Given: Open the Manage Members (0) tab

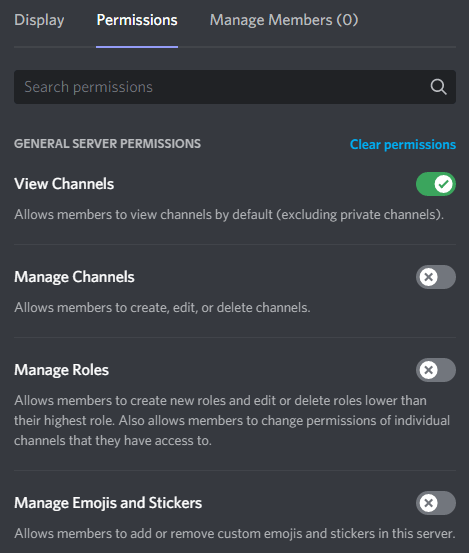Looking at the screenshot, I should point(284,20).
